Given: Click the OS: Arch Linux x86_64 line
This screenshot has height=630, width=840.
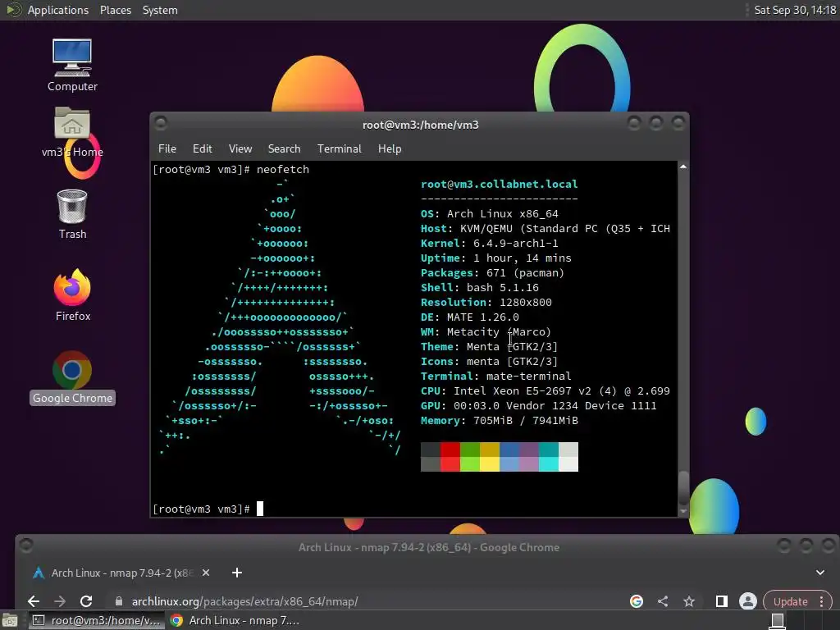Looking at the screenshot, I should [489, 214].
